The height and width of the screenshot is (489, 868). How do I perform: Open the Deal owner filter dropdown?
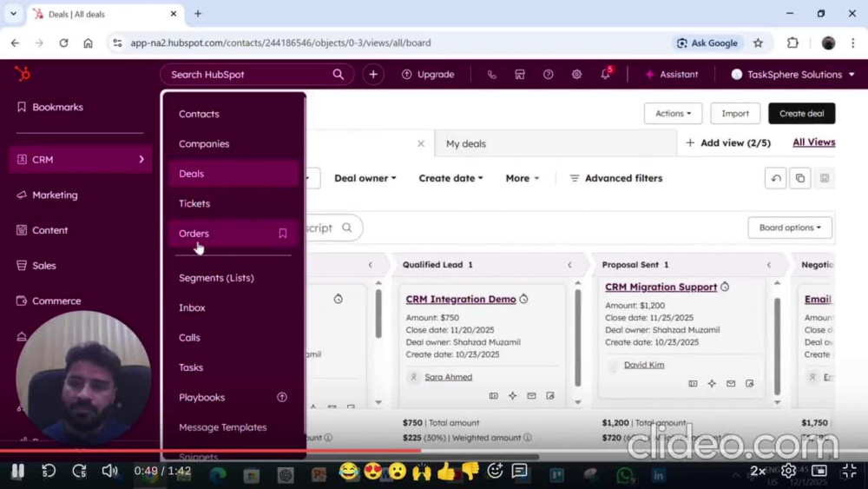tap(365, 178)
